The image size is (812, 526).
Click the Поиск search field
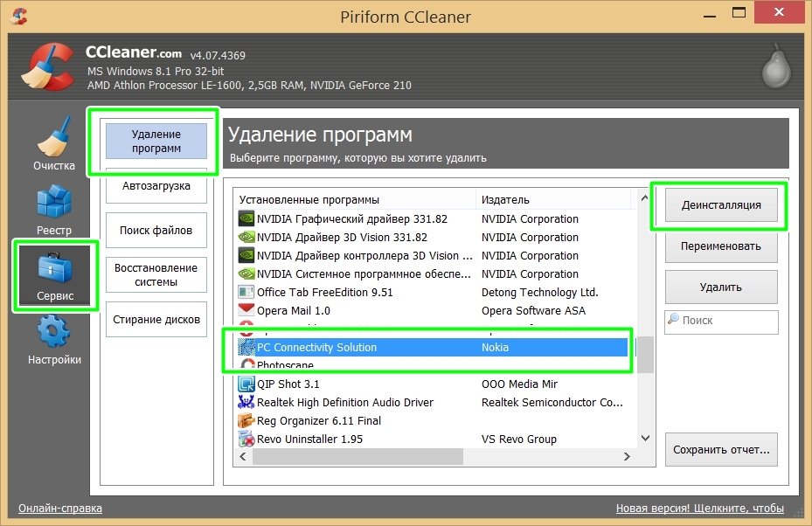(721, 322)
